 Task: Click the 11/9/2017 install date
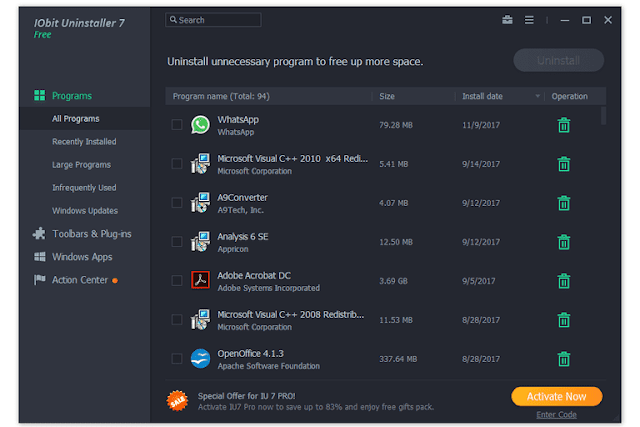click(481, 125)
